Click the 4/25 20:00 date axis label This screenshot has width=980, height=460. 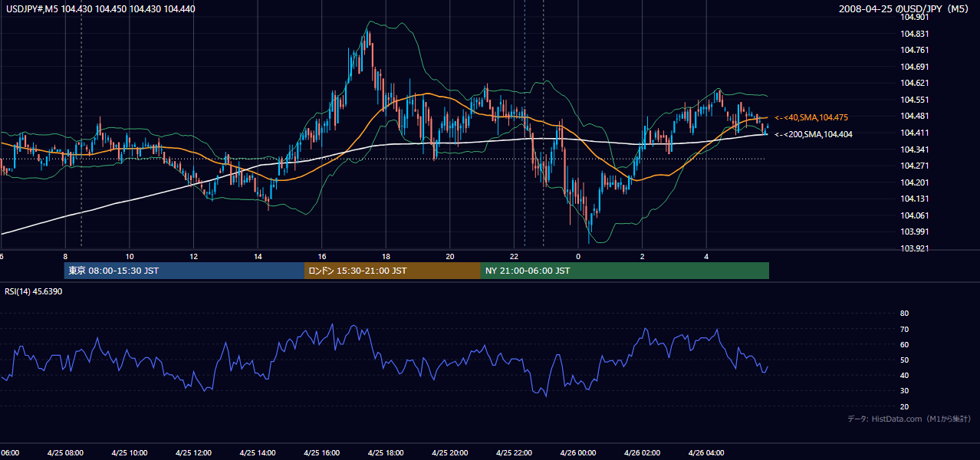click(450, 453)
